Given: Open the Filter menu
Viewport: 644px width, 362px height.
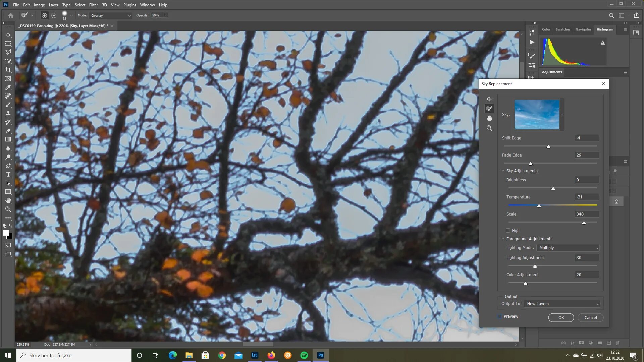Looking at the screenshot, I should 93,5.
